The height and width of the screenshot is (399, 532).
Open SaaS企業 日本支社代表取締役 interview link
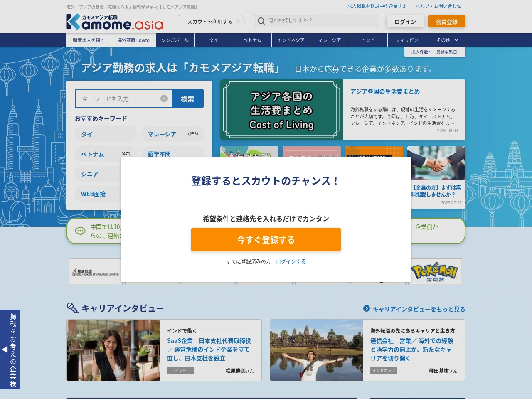(x=209, y=350)
